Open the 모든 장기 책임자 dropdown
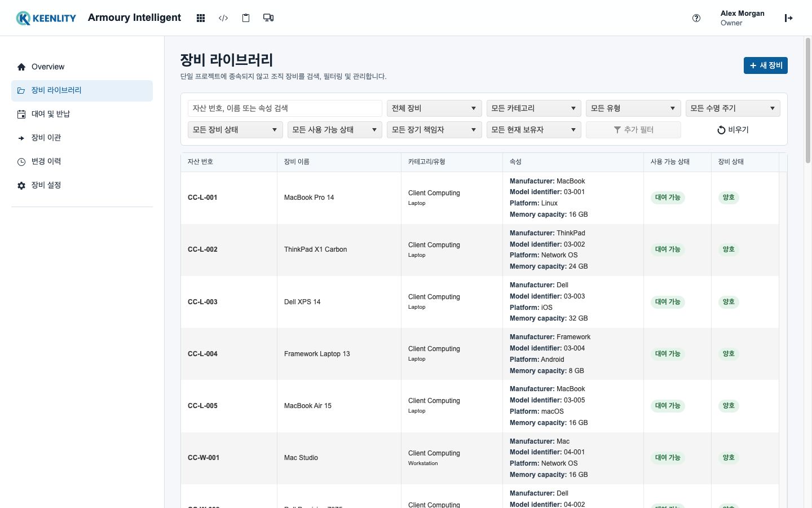Screen dimensions: 812x508 point(434,130)
